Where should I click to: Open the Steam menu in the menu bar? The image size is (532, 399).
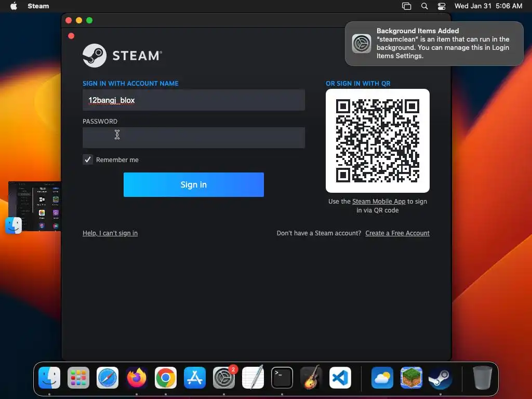click(38, 6)
